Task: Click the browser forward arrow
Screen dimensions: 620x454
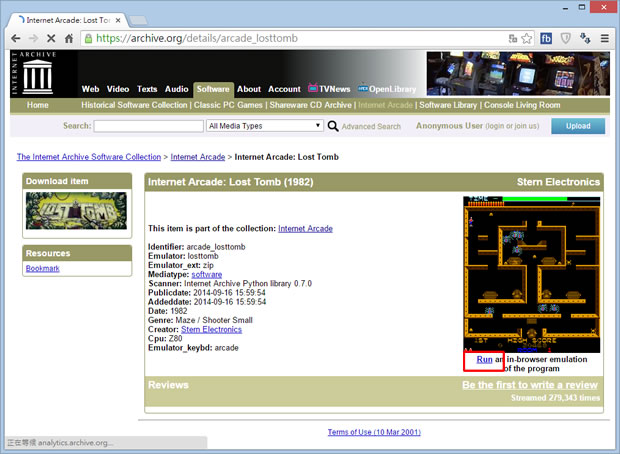Action: pos(34,38)
